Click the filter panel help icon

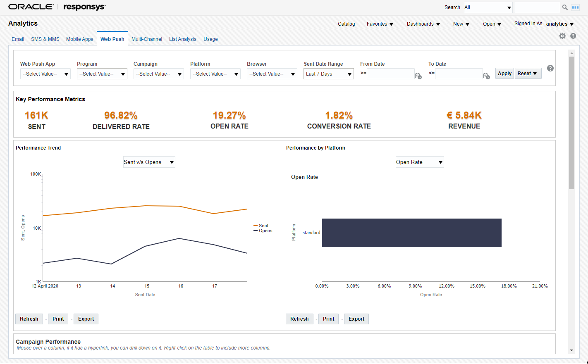pos(550,68)
